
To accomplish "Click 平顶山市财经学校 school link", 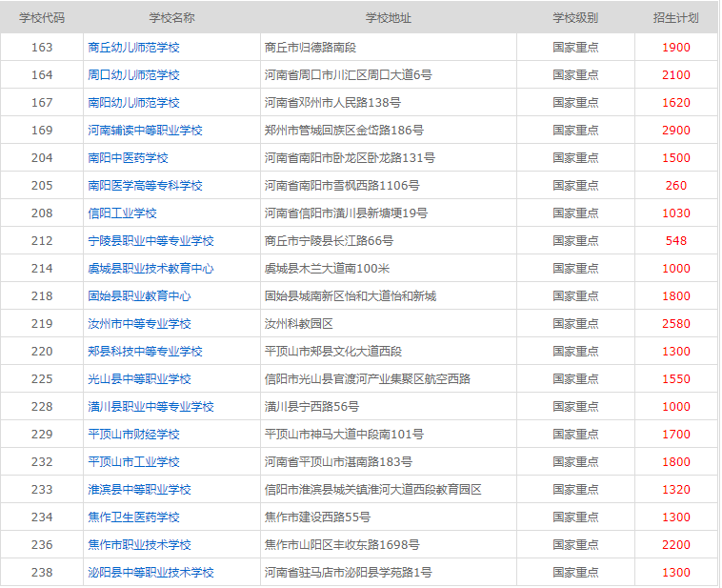I will coord(133,434).
